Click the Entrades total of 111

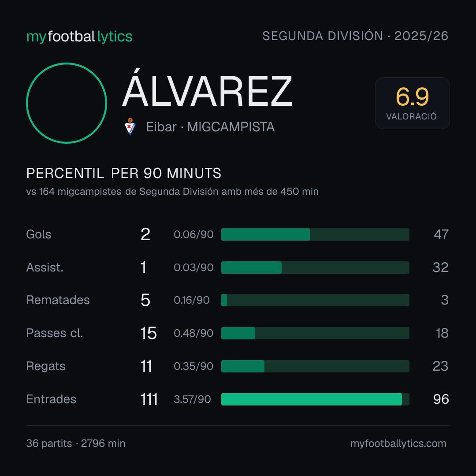coord(149,399)
